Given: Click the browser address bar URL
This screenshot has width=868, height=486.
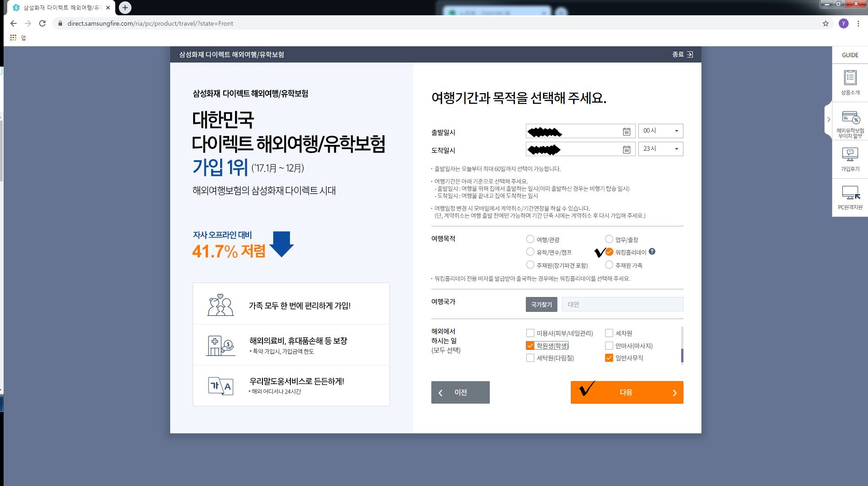Looking at the screenshot, I should [x=150, y=23].
